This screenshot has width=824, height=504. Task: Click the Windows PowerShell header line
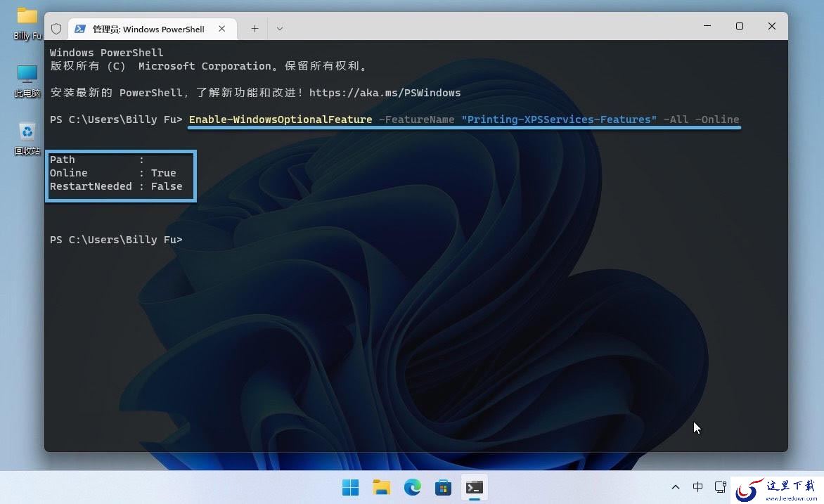tap(107, 53)
